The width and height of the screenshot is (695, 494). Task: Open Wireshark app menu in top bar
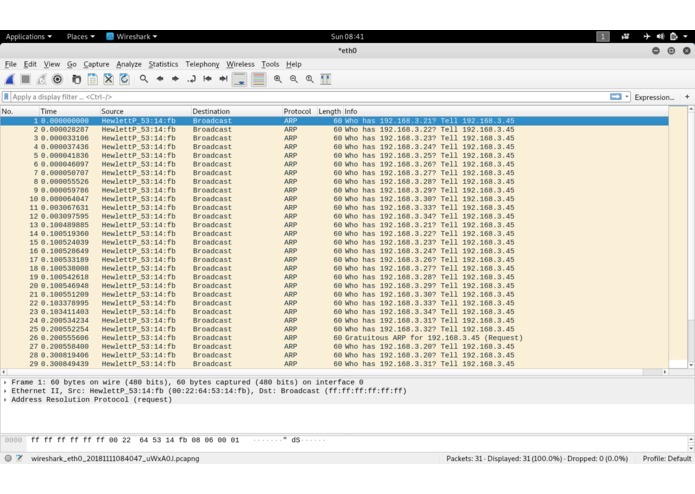pyautogui.click(x=132, y=37)
